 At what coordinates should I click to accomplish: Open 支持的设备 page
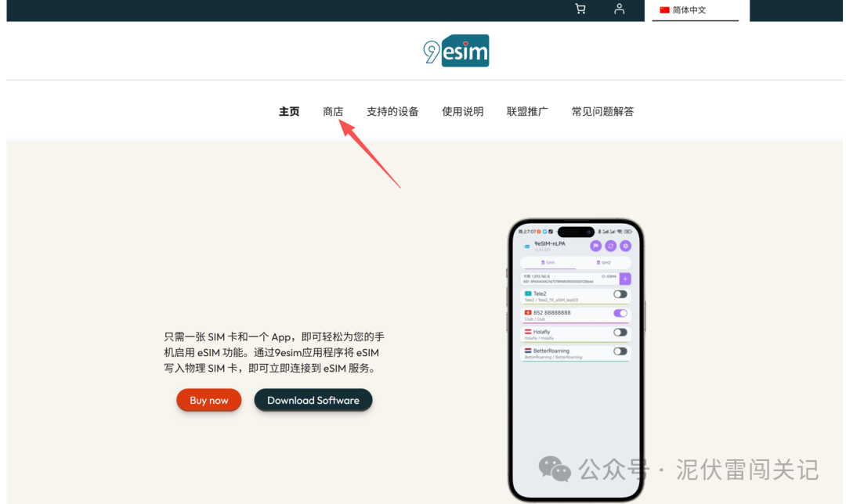pos(392,112)
